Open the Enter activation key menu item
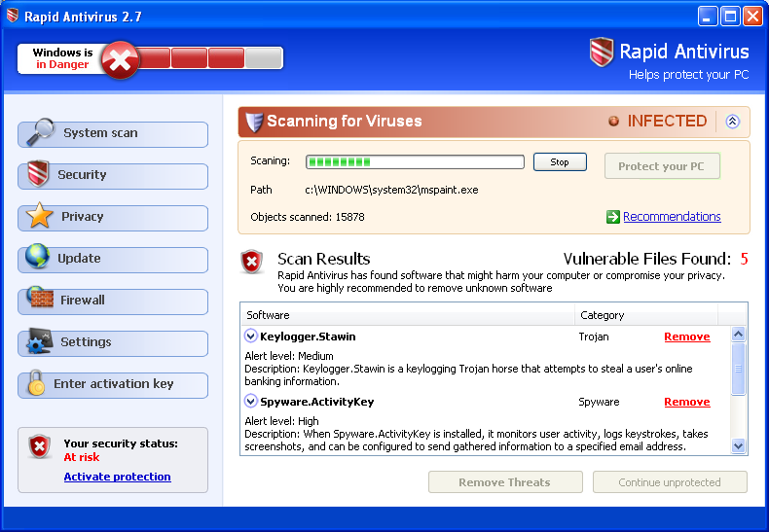Image resolution: width=769 pixels, height=532 pixels. (x=113, y=384)
